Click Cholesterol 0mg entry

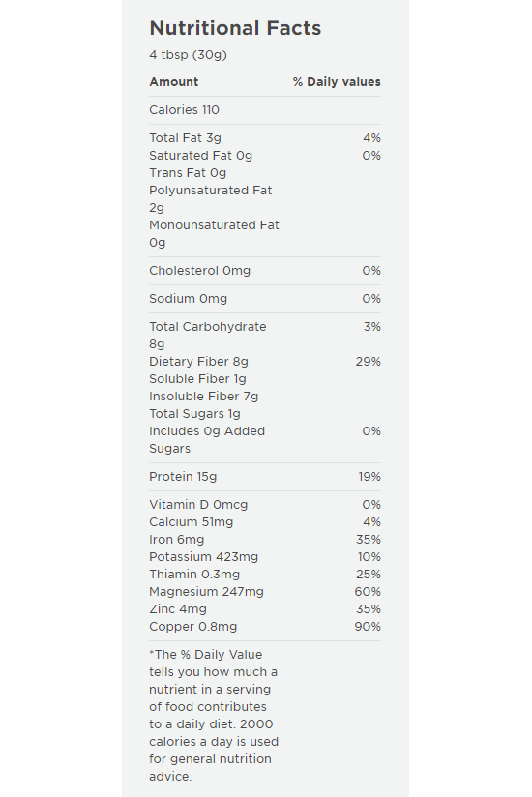(265, 271)
